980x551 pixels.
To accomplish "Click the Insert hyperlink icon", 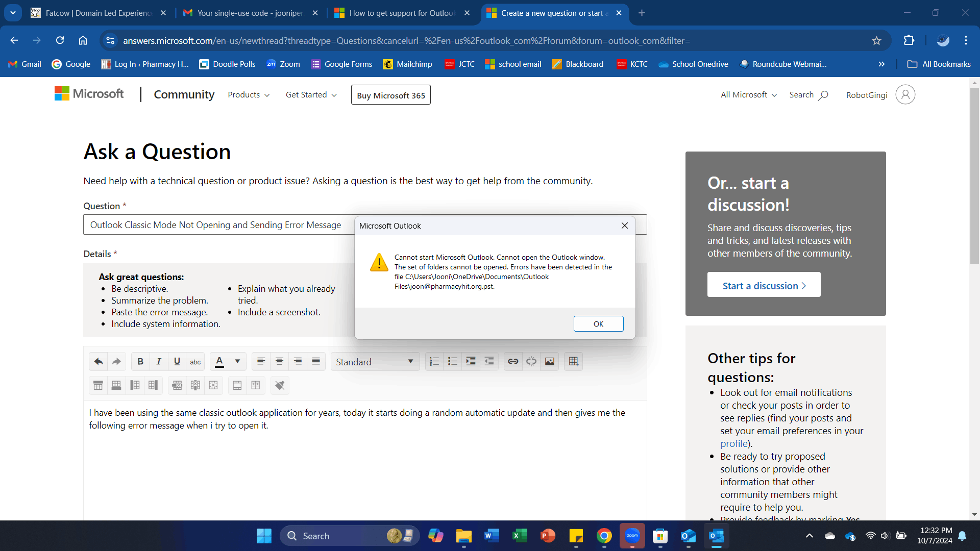I will pos(513,362).
